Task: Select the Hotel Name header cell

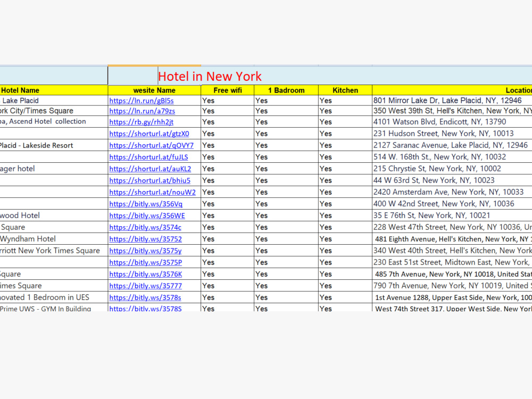Action: coord(54,90)
